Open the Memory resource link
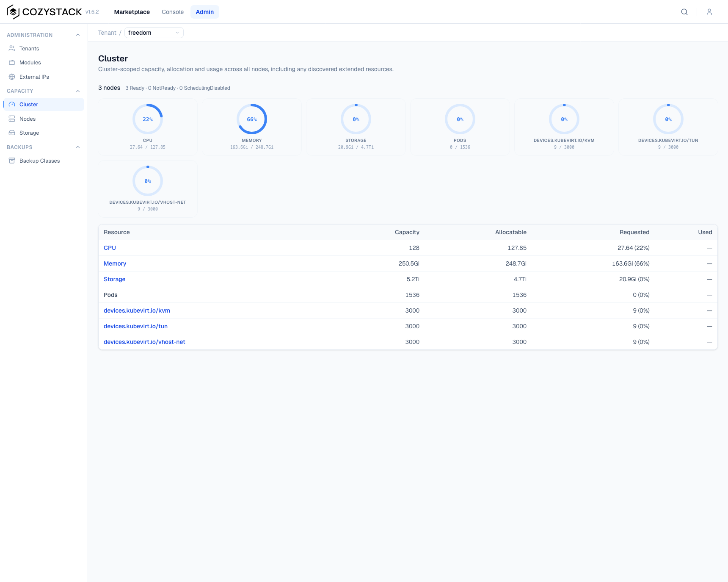The height and width of the screenshot is (582, 728). 115,263
